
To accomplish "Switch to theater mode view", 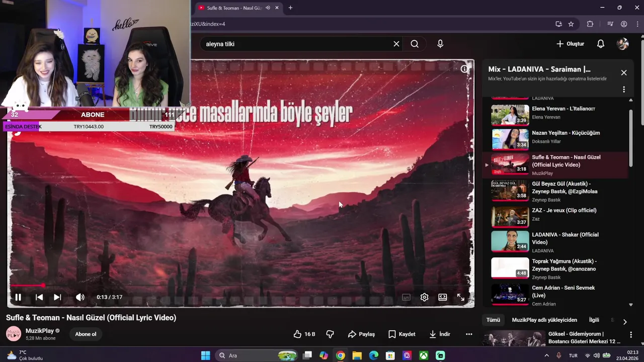I will pos(442,297).
